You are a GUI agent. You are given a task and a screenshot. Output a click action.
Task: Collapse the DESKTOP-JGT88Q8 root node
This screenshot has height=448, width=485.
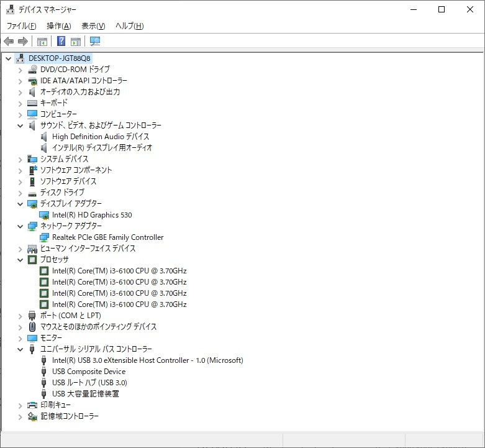8,58
